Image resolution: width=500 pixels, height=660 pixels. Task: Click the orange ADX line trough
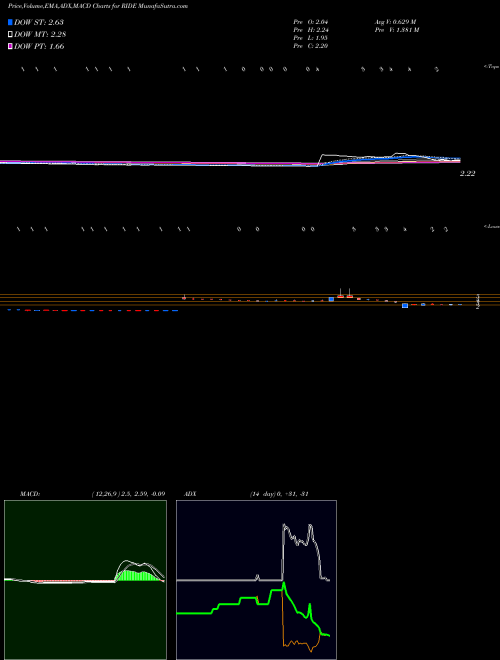(x=312, y=650)
